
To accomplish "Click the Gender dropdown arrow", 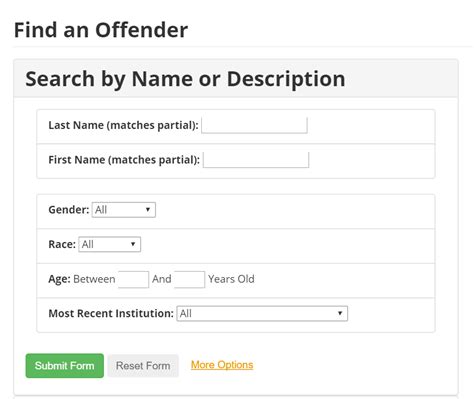I will [148, 210].
